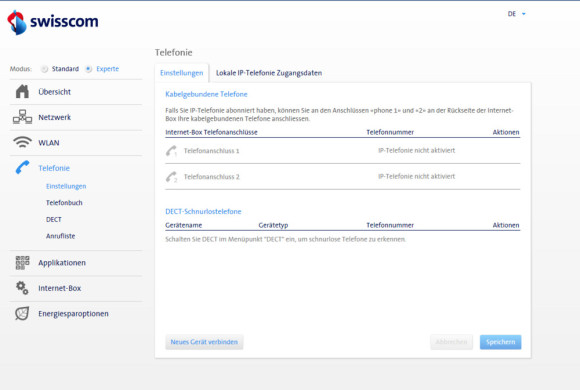
Task: Click the Abbrechen button
Action: (x=451, y=342)
